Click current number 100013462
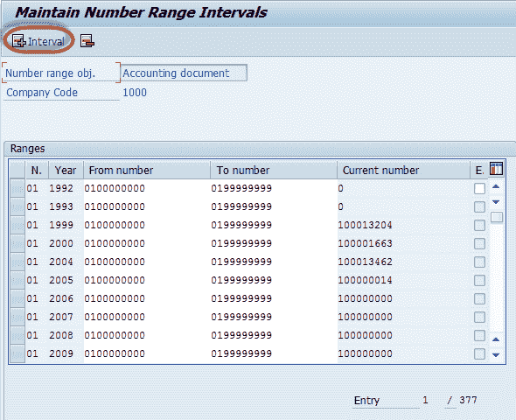The width and height of the screenshot is (516, 420). (366, 262)
